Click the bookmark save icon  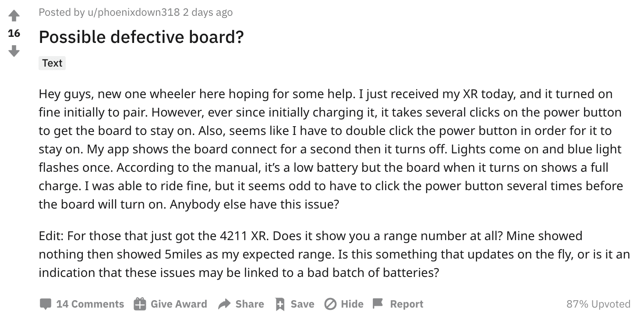tap(280, 304)
